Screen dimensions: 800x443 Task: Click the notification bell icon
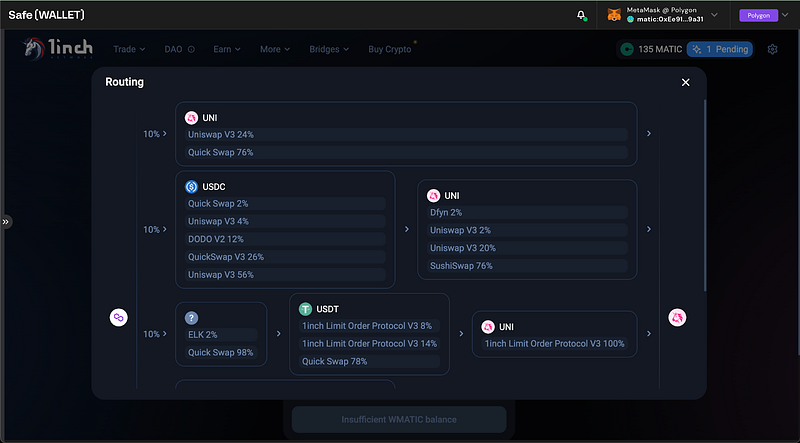(x=581, y=15)
